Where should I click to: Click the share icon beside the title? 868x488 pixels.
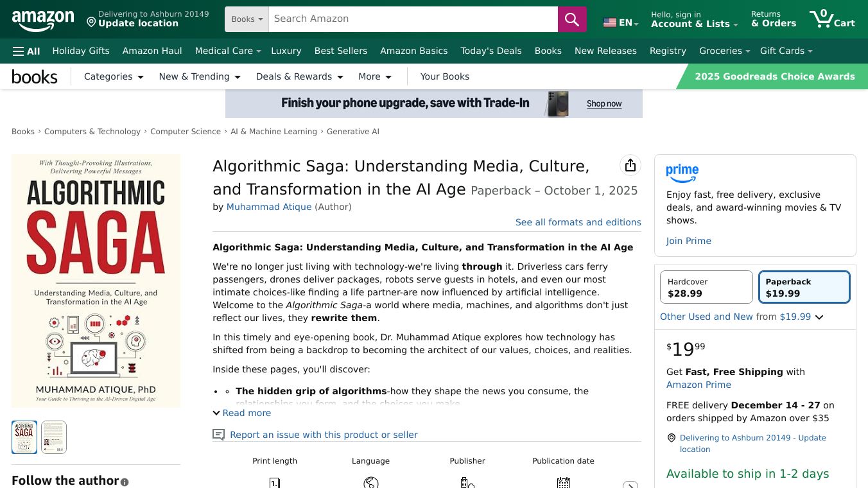630,166
